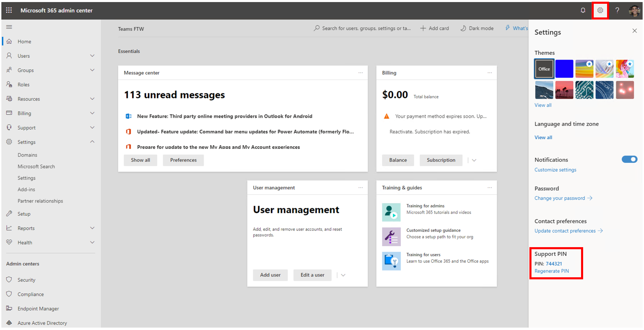Image resolution: width=644 pixels, height=330 pixels.
Task: Expand the Reports navigation section
Action: tap(92, 228)
